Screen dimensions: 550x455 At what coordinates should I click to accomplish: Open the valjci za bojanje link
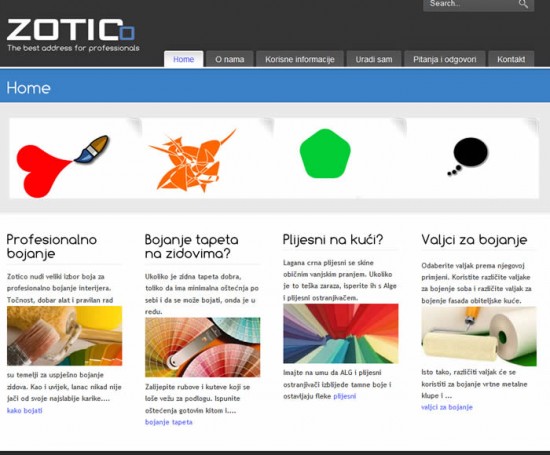(x=447, y=407)
